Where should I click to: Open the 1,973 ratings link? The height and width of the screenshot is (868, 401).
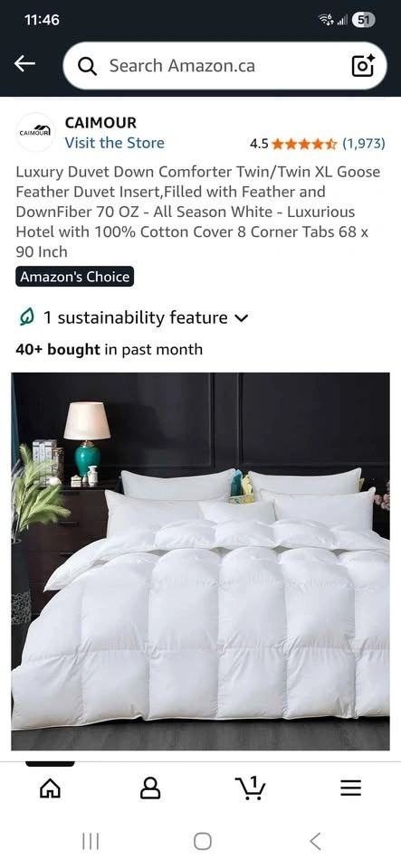(x=363, y=144)
